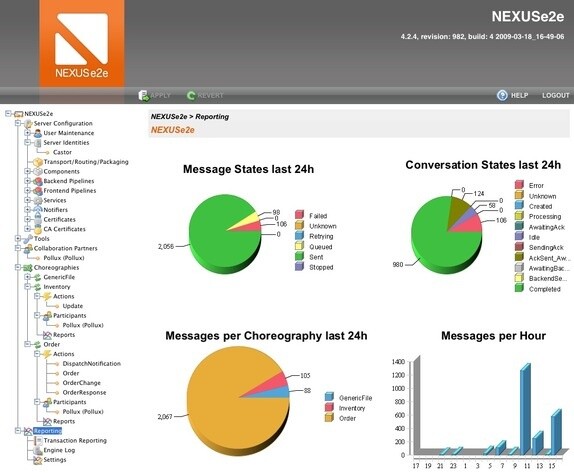
Task: Click the LOGOUT link
Action: tap(556, 96)
